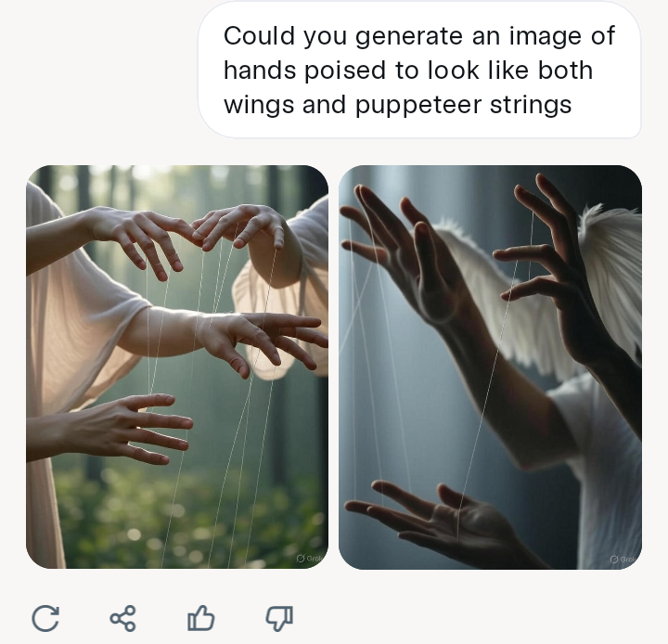Select the user prompt message bubble
This screenshot has width=668, height=644.
(419, 70)
